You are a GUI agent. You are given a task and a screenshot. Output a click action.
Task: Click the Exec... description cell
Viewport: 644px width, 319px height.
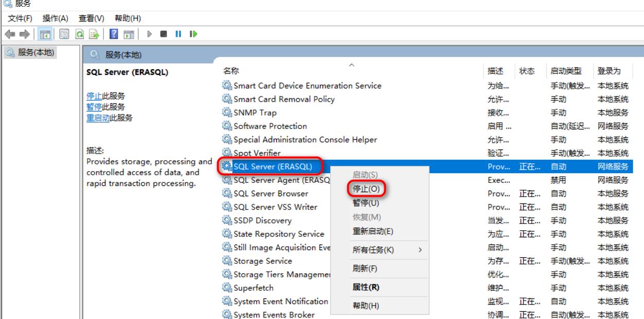click(498, 180)
